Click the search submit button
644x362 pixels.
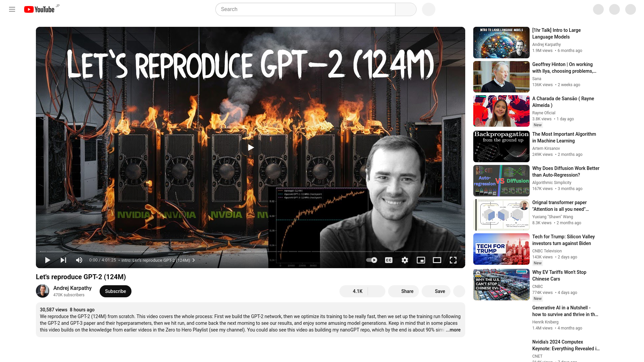406,9
